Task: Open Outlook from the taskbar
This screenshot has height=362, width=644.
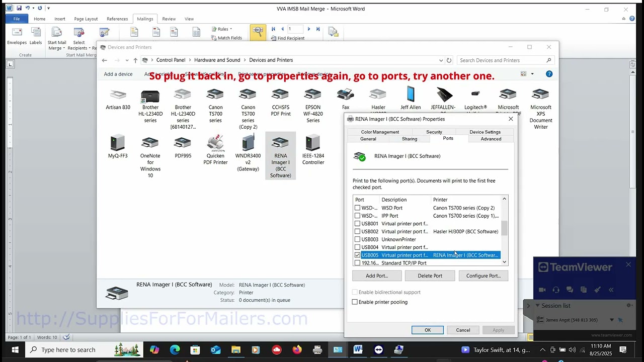Action: pyautogui.click(x=215, y=350)
